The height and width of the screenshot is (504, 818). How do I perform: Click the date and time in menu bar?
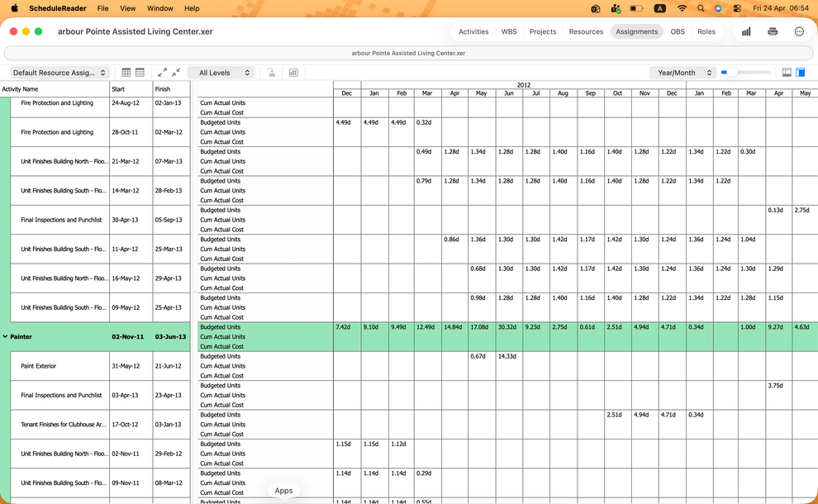(x=781, y=8)
